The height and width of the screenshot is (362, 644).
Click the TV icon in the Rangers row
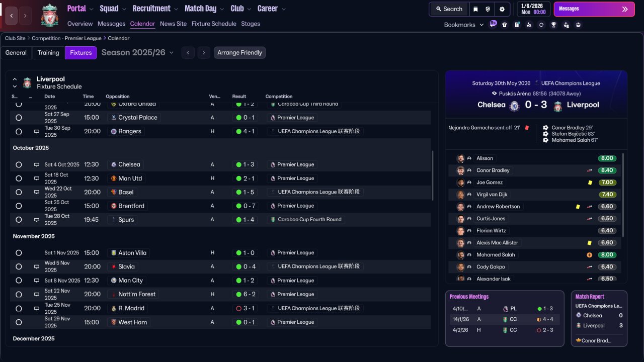(x=37, y=132)
